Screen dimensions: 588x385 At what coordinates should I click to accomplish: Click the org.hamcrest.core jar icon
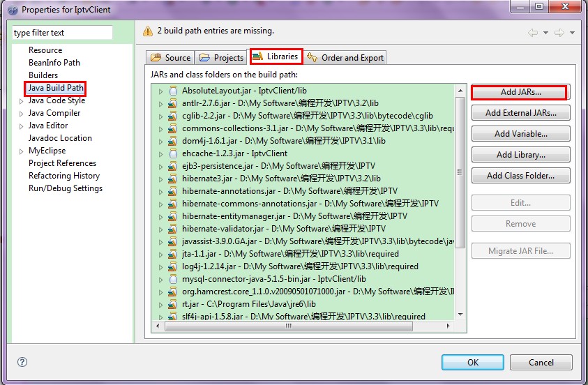coord(173,292)
